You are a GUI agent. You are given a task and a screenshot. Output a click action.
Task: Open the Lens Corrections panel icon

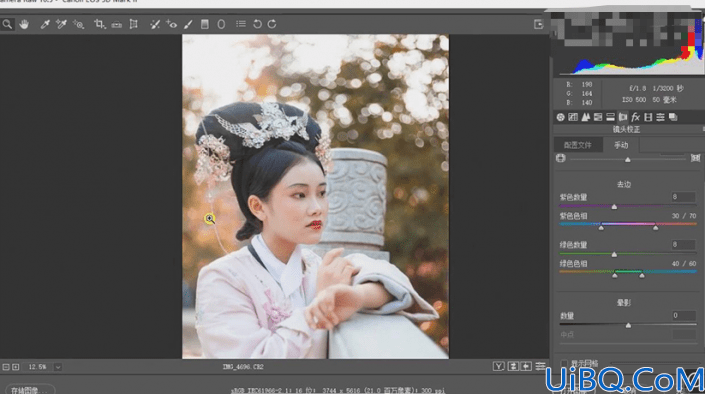click(x=623, y=117)
